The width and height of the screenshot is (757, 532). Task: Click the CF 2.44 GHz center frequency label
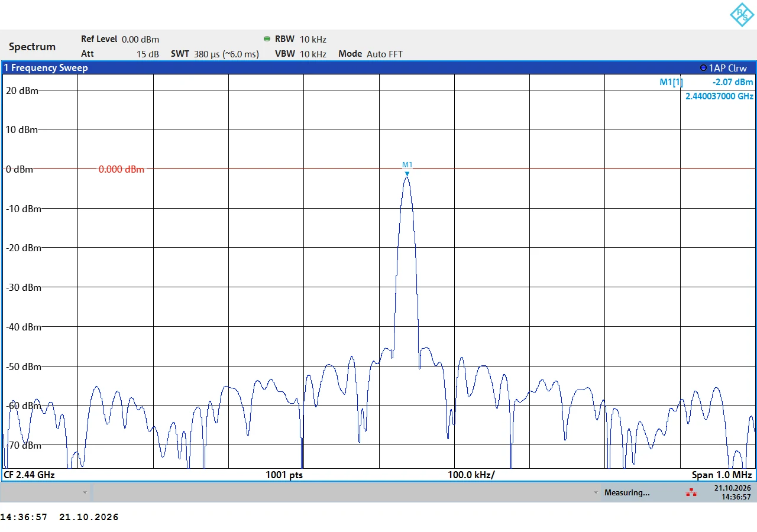[x=29, y=475]
